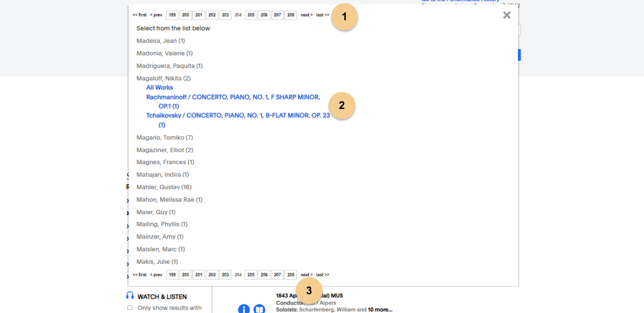Select Makis, Julie (1) from list
This screenshot has height=313, width=644.
tap(157, 262)
